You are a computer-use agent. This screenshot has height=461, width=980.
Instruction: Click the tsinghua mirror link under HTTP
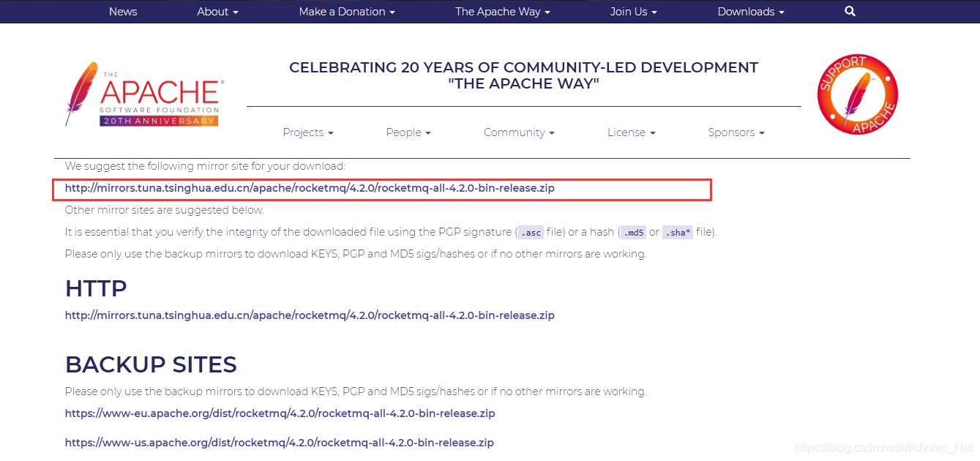pyautogui.click(x=310, y=315)
